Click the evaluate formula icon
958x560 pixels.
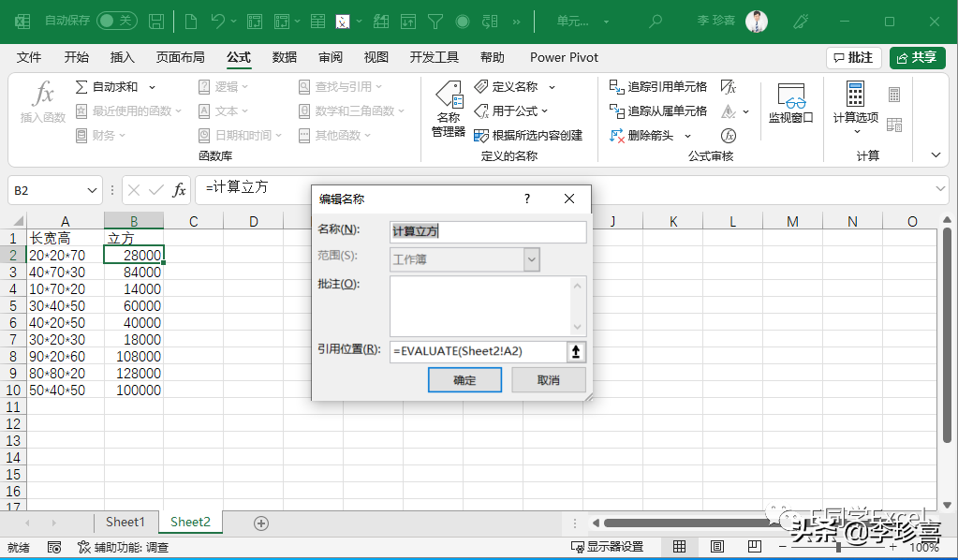tap(729, 136)
